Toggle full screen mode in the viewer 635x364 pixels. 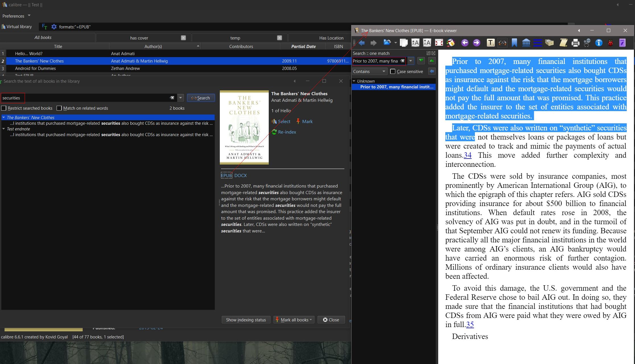point(439,43)
